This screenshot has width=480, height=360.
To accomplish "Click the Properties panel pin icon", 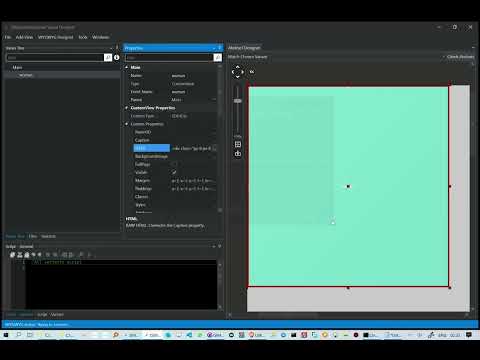I will coord(219,48).
